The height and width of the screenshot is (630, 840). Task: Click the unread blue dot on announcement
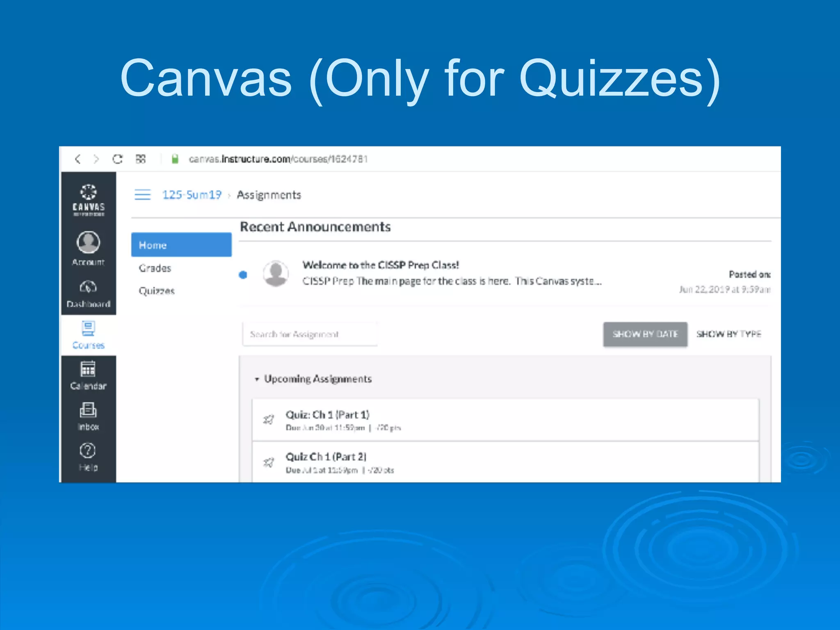click(x=243, y=275)
